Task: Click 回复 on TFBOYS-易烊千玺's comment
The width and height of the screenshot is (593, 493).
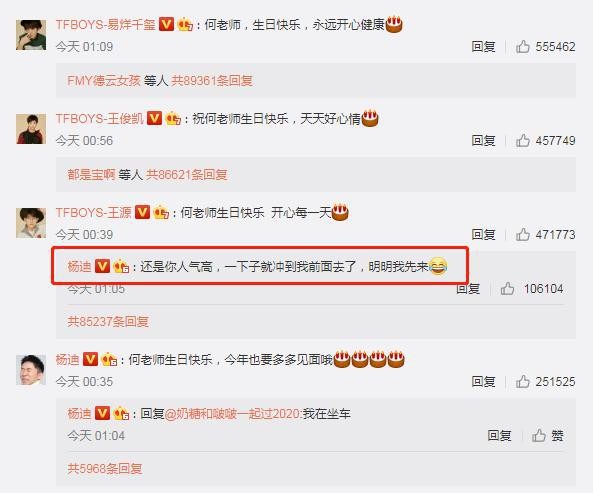Action: (483, 47)
